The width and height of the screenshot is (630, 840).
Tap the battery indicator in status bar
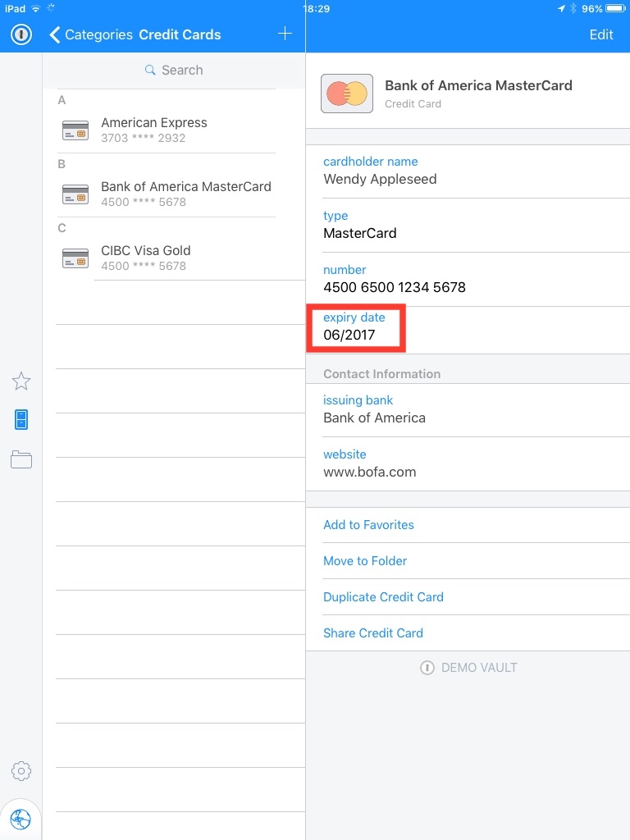pyautogui.click(x=615, y=8)
